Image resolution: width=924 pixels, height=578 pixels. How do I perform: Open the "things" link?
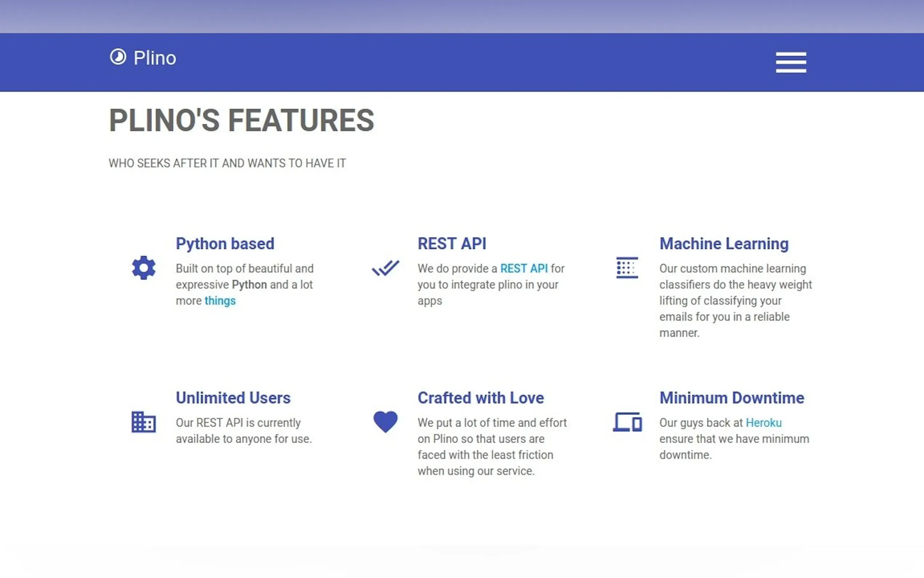(220, 301)
